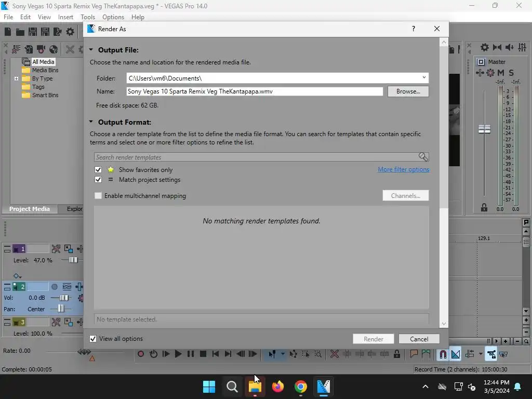
Task: Open the Folder path dropdown
Action: 424,78
